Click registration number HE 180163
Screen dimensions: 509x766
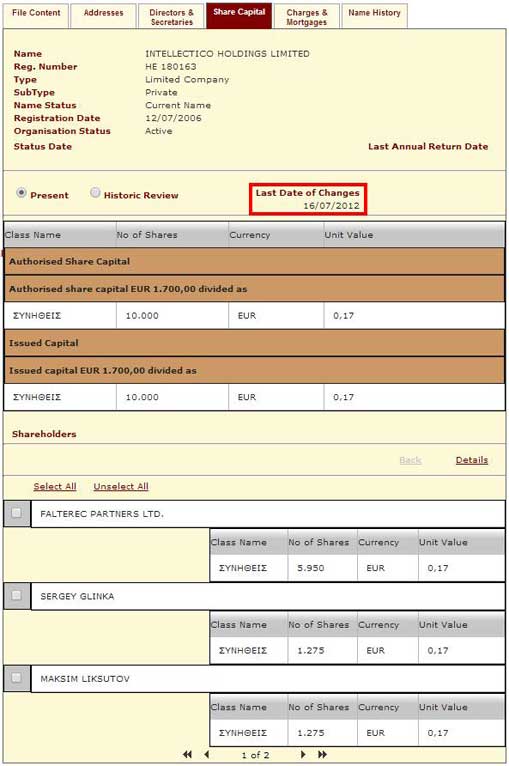(x=170, y=66)
